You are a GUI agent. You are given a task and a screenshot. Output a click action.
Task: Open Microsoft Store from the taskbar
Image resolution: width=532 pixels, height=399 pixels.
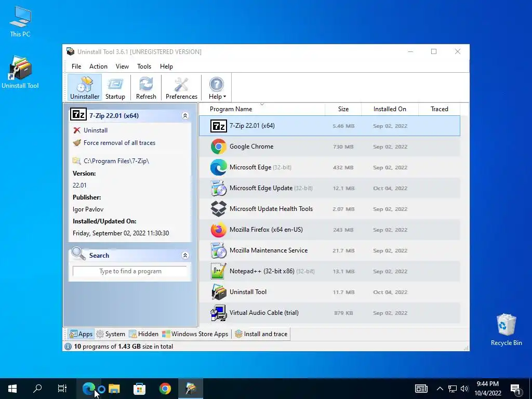[139, 389]
